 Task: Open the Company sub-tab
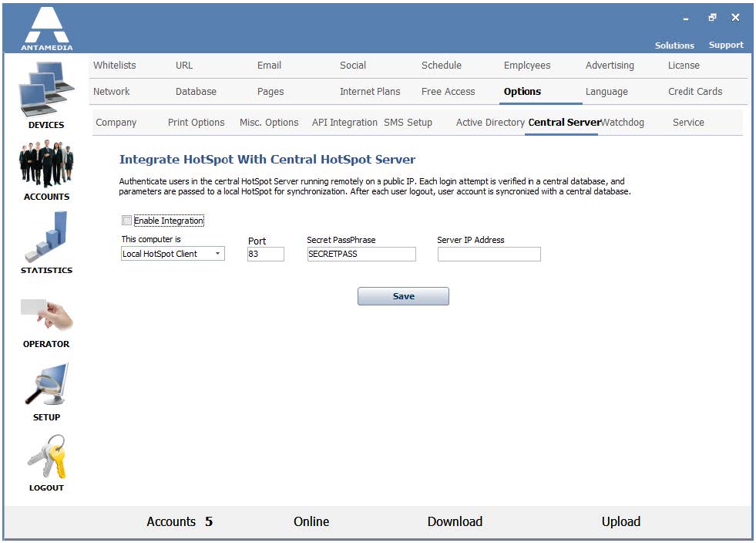click(116, 122)
